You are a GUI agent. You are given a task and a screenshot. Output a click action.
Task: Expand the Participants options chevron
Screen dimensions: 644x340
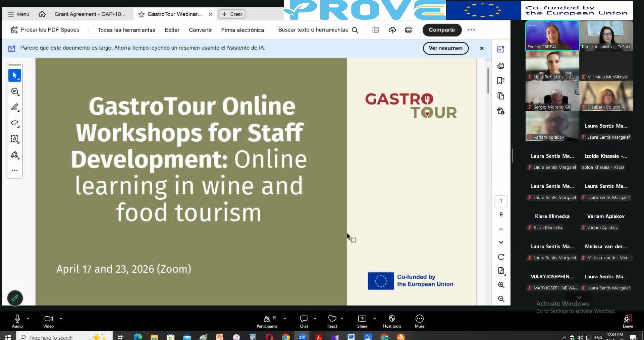point(285,319)
